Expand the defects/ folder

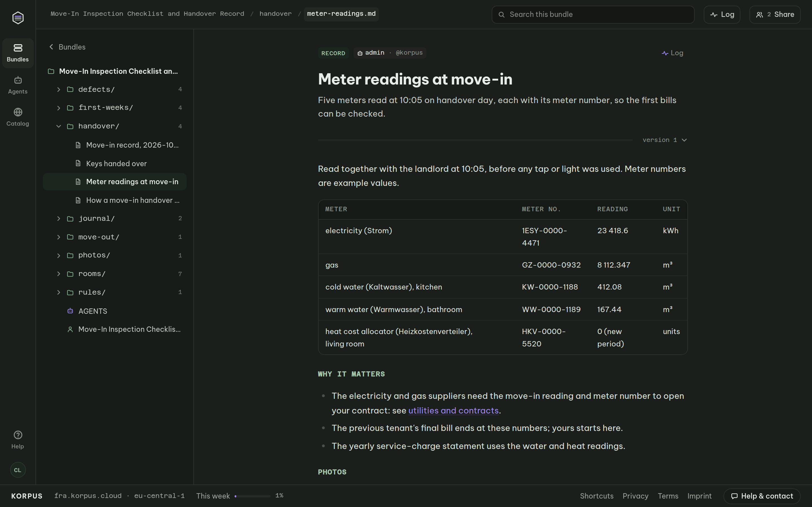(58, 89)
